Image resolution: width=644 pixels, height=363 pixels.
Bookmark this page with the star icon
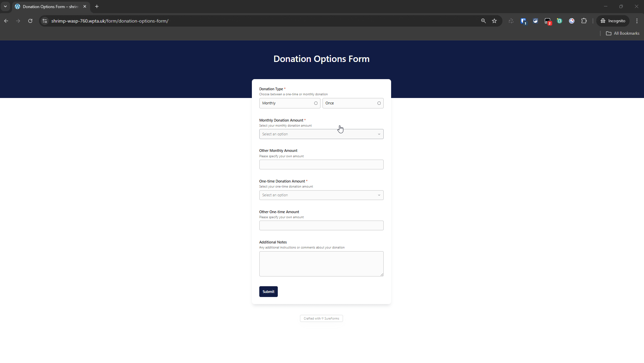pyautogui.click(x=494, y=21)
